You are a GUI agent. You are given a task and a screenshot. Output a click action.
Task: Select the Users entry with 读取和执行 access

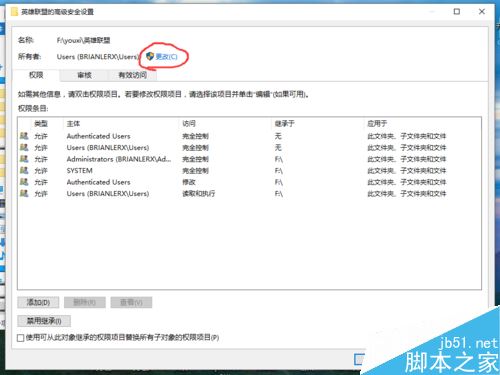pos(249,194)
